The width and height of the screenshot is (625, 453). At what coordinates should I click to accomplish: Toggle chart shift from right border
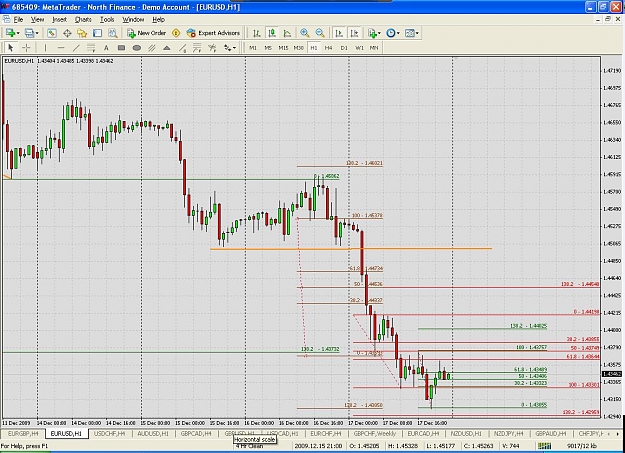pyautogui.click(x=354, y=33)
